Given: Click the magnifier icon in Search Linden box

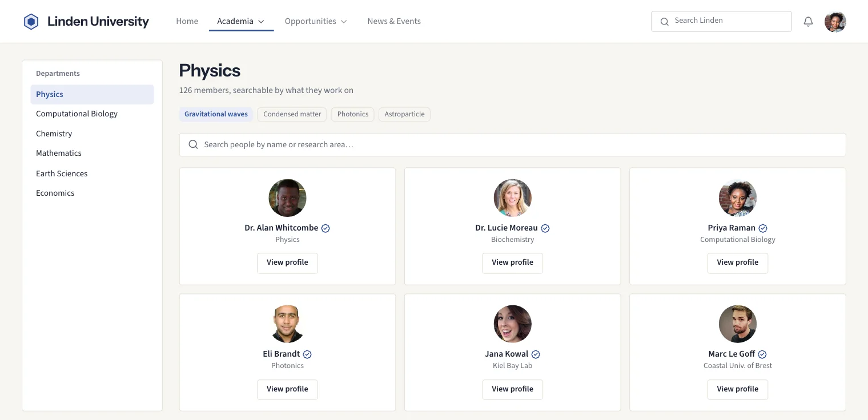Looking at the screenshot, I should tap(664, 22).
